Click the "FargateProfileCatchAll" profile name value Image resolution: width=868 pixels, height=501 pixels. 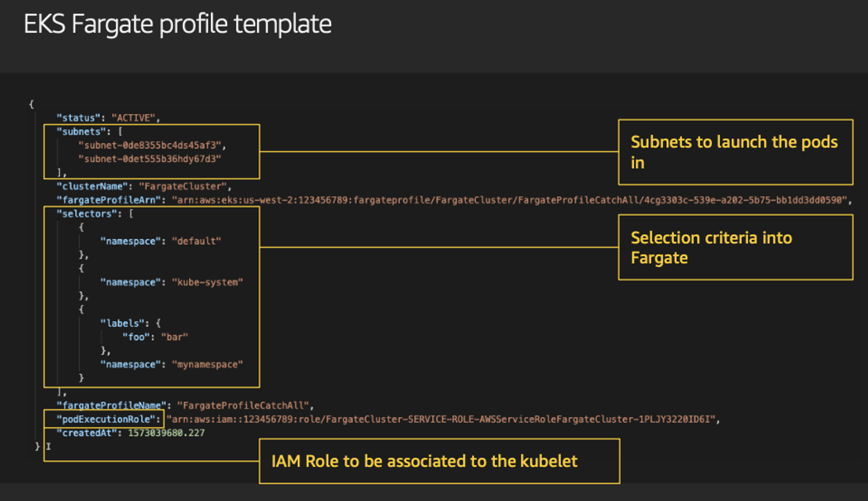click(x=243, y=405)
